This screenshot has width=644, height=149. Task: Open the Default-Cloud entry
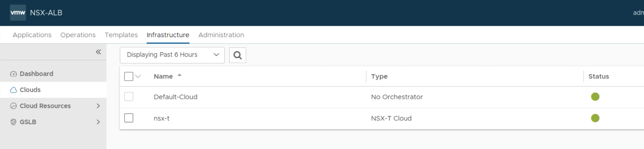pos(175,97)
